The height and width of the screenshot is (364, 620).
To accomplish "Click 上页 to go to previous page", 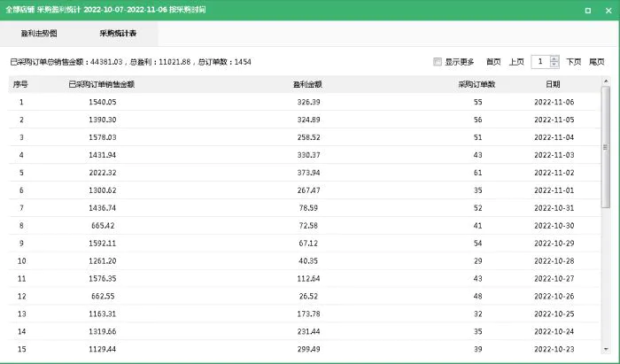I will [516, 62].
